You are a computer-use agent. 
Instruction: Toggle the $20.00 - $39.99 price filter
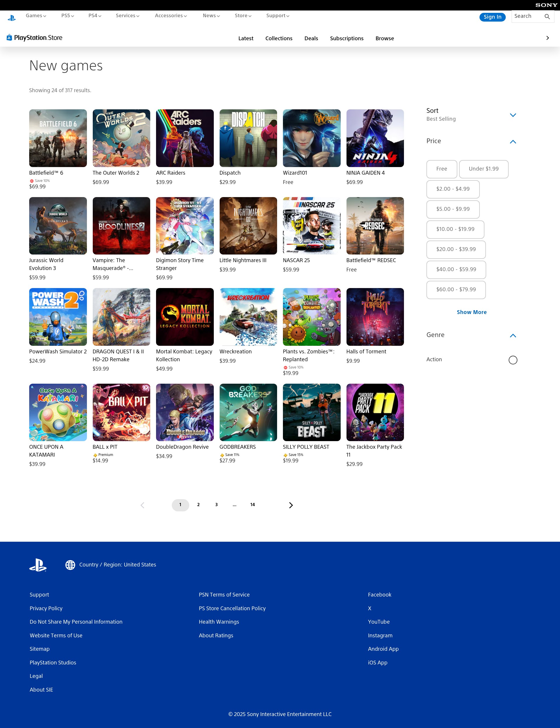(456, 250)
